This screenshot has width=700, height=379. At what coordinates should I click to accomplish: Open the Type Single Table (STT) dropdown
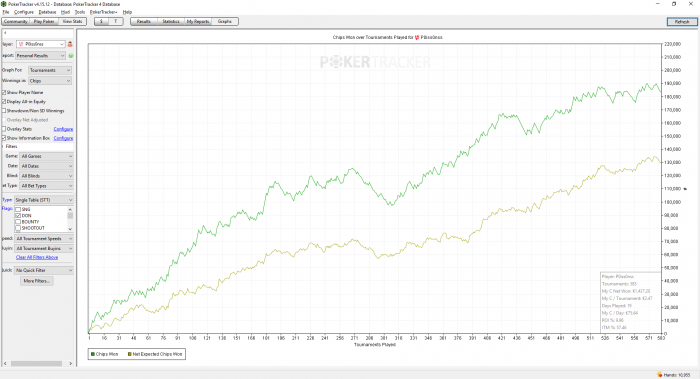point(44,200)
